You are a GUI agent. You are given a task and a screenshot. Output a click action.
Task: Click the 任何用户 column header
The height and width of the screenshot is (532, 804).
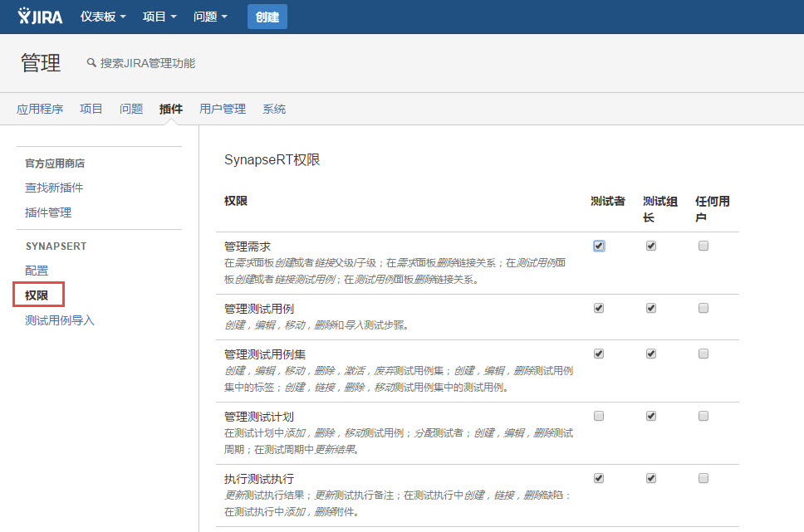pos(712,209)
